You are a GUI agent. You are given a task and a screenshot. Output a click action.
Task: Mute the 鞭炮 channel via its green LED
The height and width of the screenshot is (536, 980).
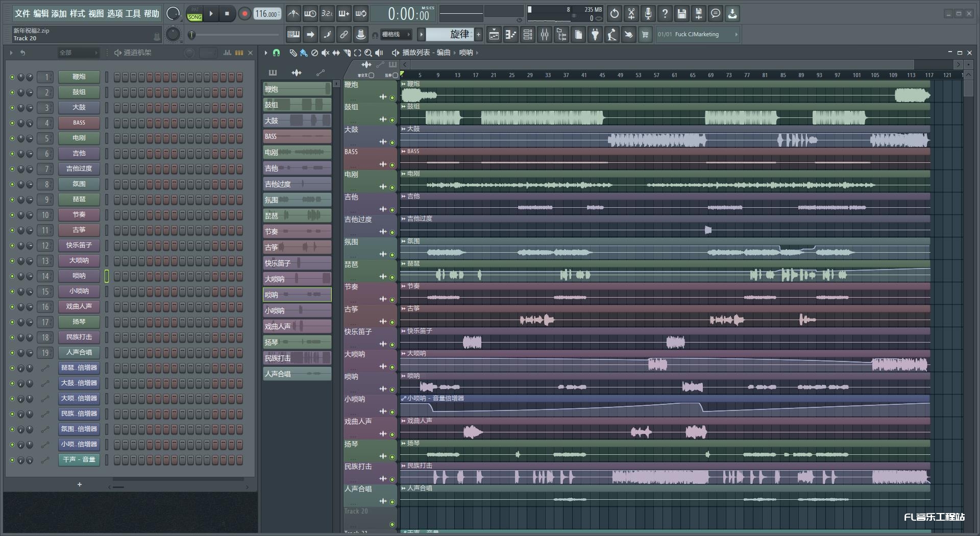12,77
